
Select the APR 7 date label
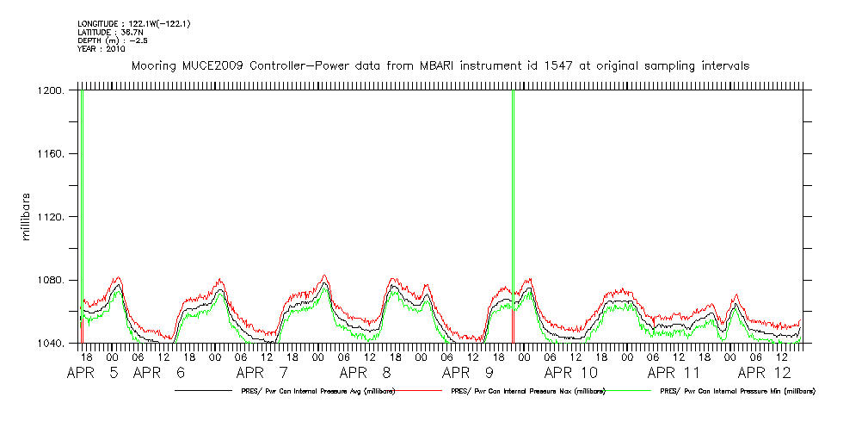click(264, 373)
